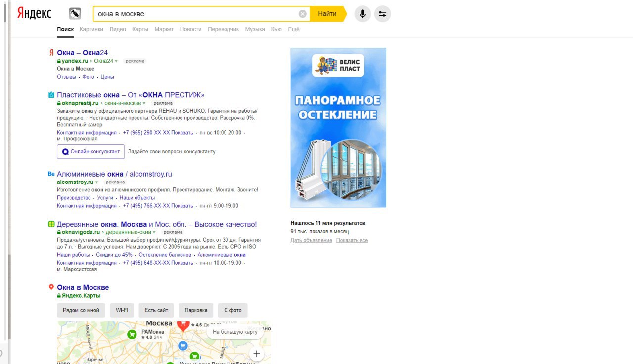Click red Я favicon of Окна24 result
Image resolution: width=633 pixels, height=364 pixels.
(x=51, y=53)
